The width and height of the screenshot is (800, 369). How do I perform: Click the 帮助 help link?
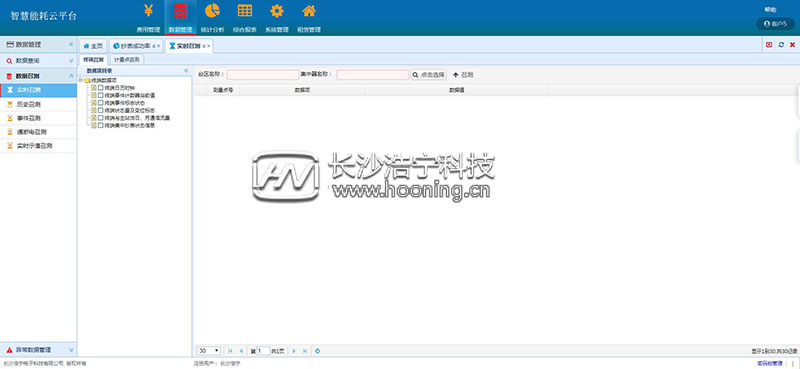click(770, 10)
